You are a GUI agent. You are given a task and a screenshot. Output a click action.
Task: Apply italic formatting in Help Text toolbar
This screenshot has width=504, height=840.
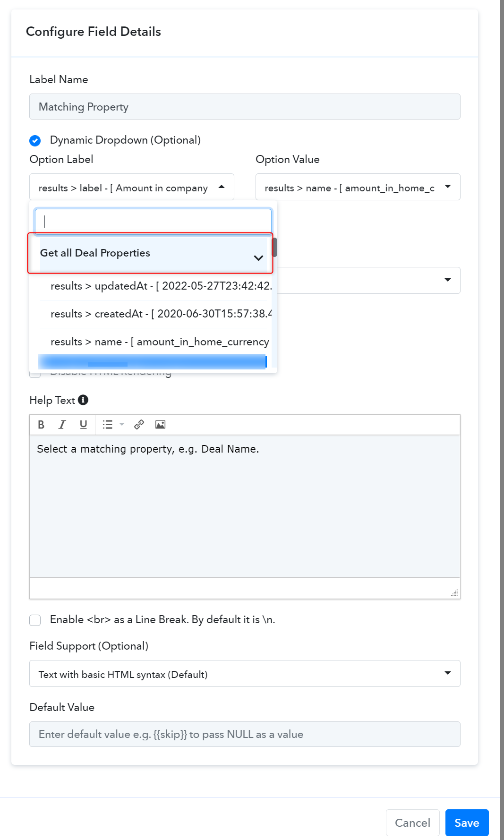62,425
